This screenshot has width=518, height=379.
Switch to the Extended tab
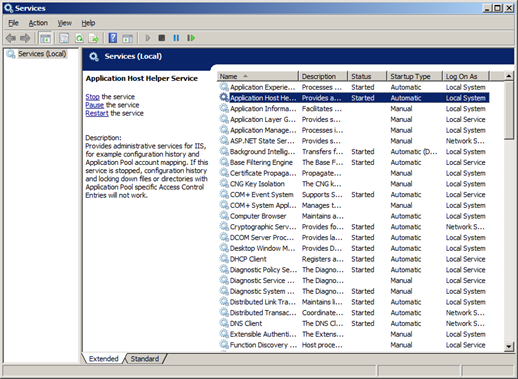[x=103, y=359]
